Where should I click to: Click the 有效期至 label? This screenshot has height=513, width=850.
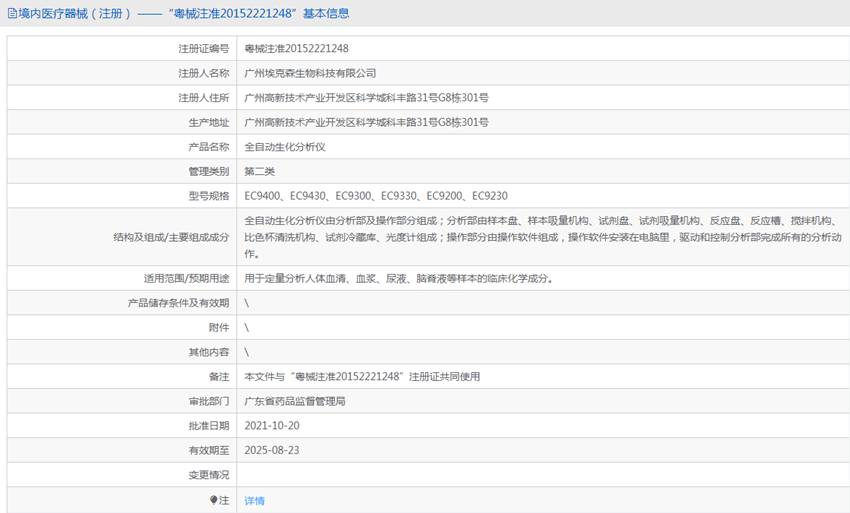[x=209, y=450]
